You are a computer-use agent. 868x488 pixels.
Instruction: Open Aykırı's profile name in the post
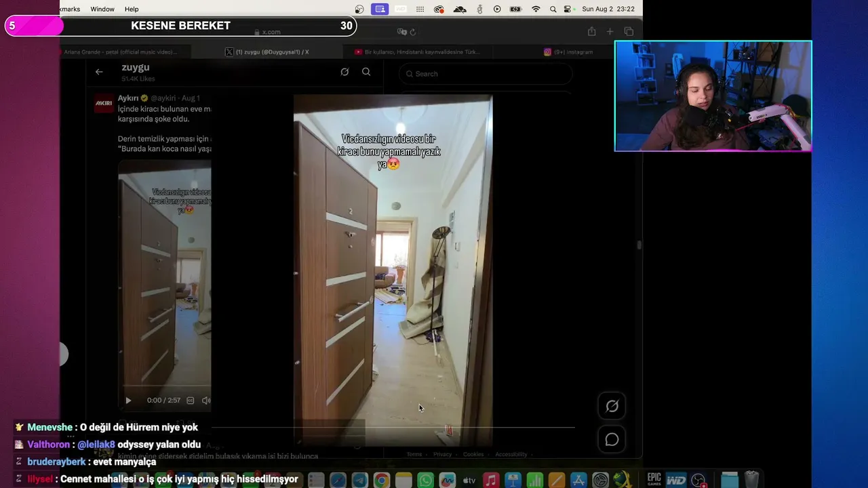(128, 98)
